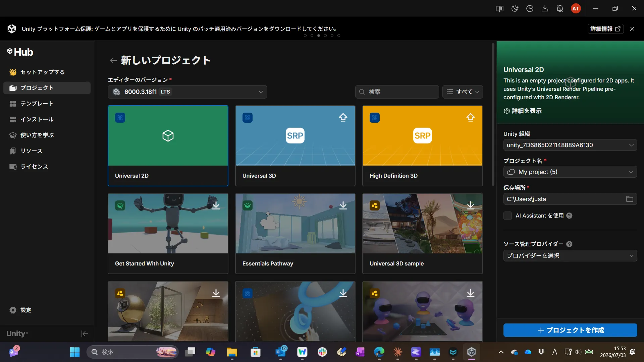The image size is (644, 362).
Task: Open セットアップする in the sidebar
Action: click(47, 72)
